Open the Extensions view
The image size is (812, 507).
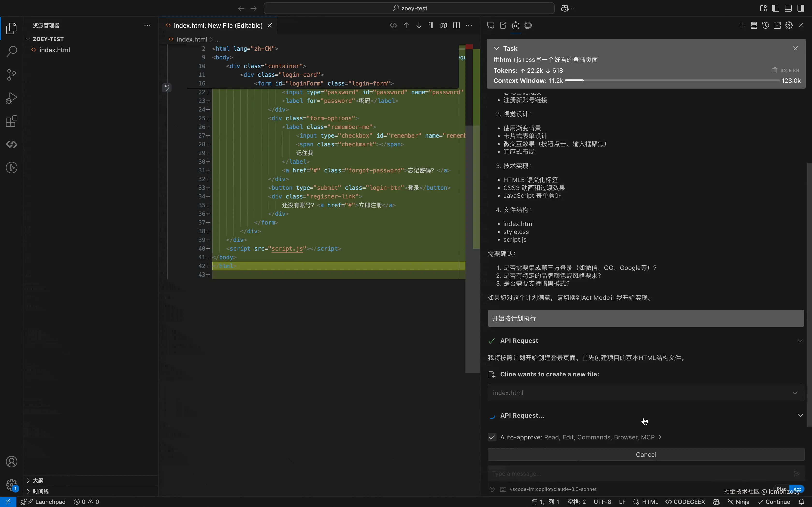(11, 121)
